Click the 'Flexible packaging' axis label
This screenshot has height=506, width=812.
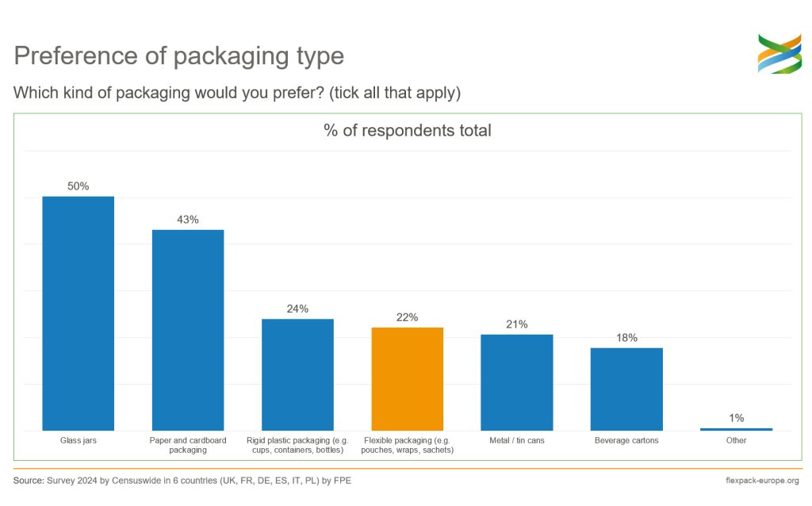tap(408, 445)
